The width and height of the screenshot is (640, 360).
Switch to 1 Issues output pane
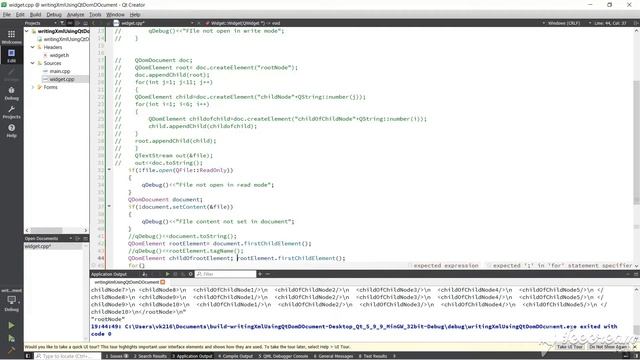(117, 356)
